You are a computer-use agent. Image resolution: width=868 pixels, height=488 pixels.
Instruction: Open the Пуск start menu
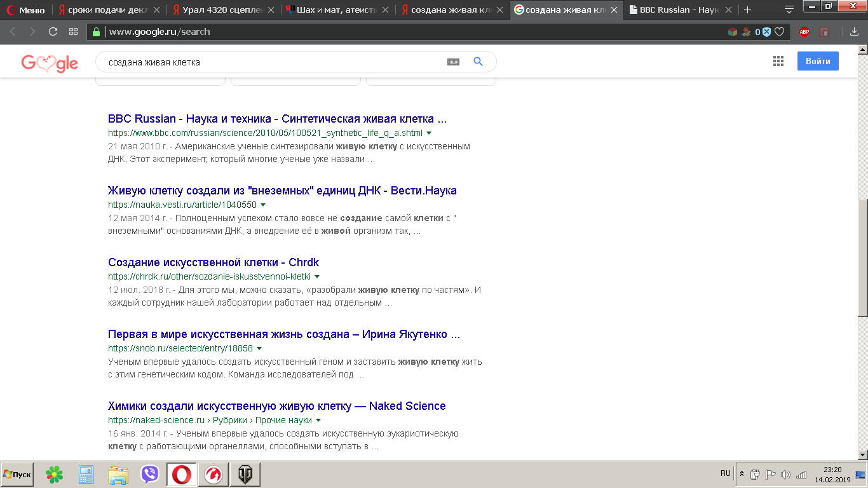click(17, 475)
